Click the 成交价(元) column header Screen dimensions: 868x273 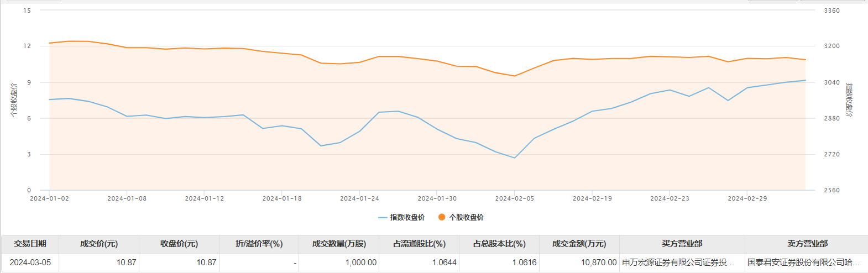pos(99,244)
